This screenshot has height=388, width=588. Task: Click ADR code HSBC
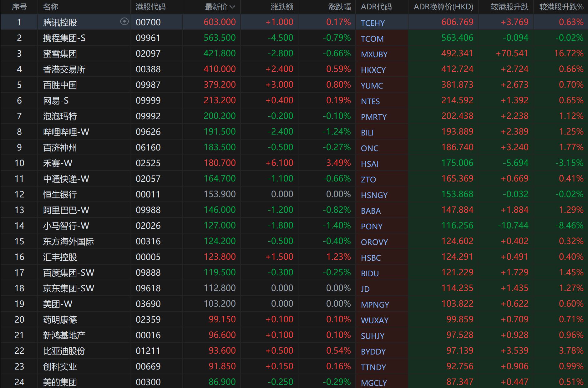click(371, 258)
